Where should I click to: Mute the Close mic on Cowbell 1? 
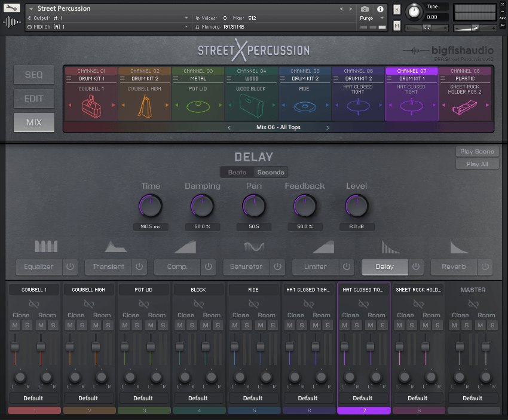[15, 325]
